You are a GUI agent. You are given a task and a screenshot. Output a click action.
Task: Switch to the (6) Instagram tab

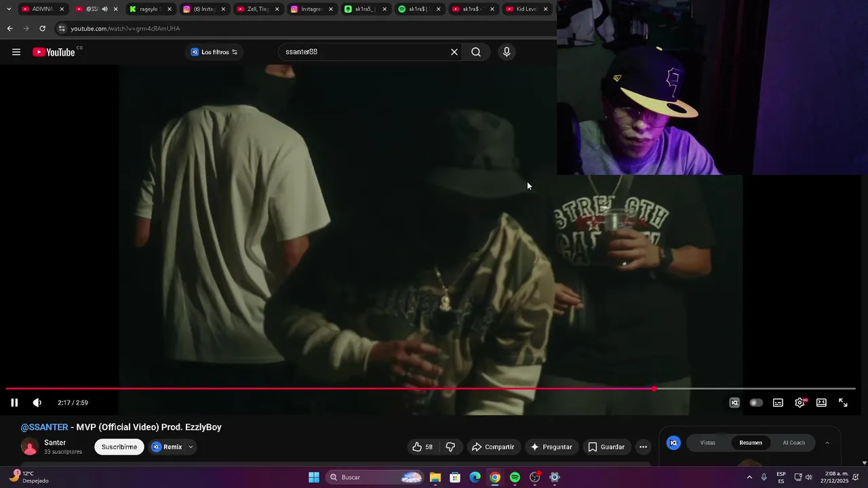[x=203, y=9]
